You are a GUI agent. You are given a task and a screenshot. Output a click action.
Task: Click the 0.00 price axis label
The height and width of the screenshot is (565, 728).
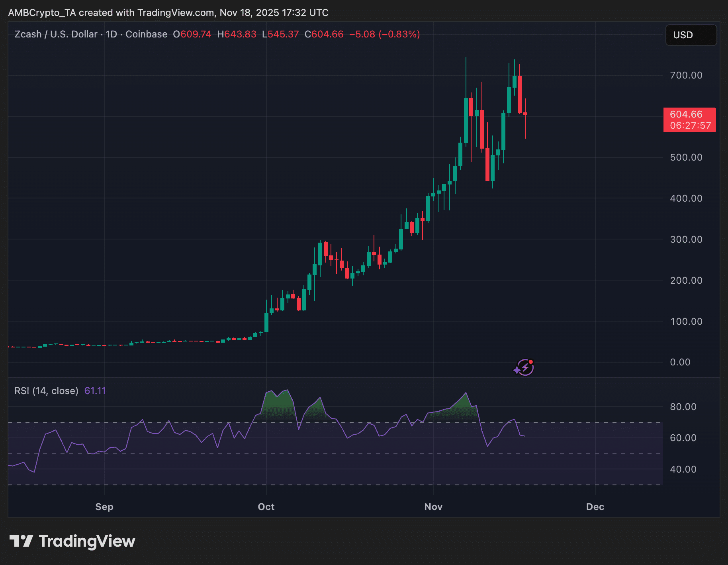tap(680, 362)
